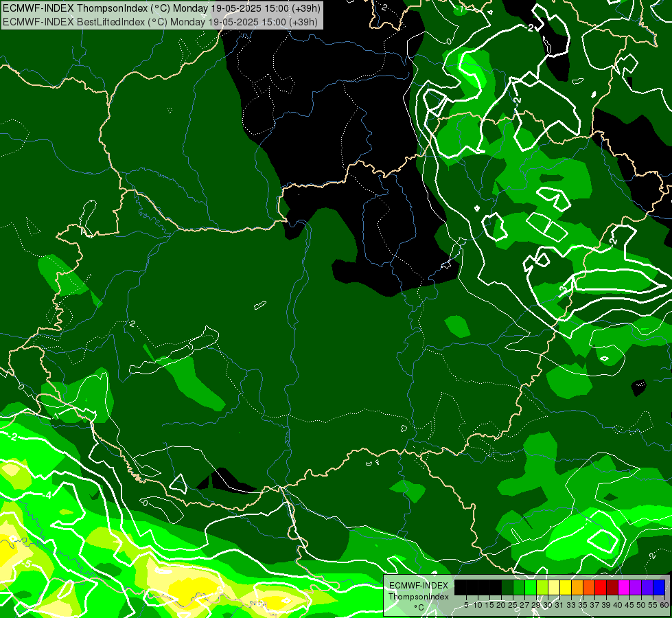Screen dimensions: 672x618
Task: Select the pale yellow 30–31 legend swatch
Action: tap(554, 587)
